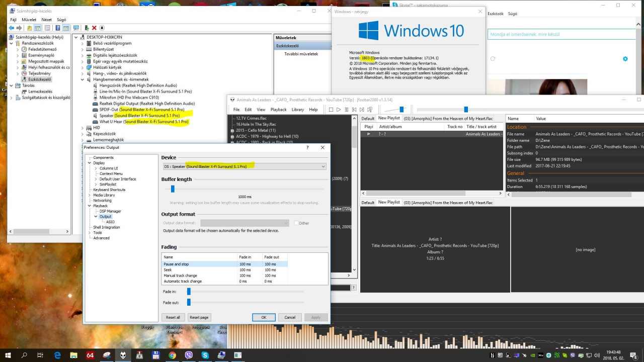Open the Device dropdown in Output preferences

click(244, 166)
